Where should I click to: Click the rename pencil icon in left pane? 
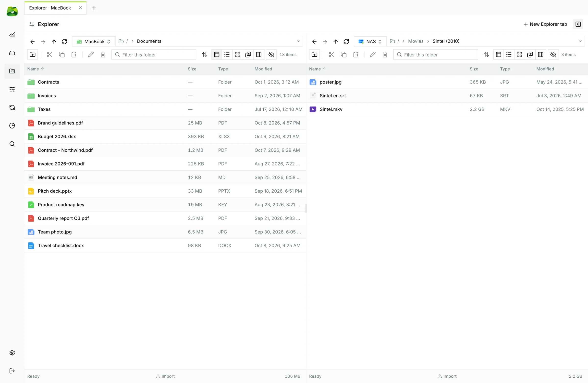click(91, 55)
